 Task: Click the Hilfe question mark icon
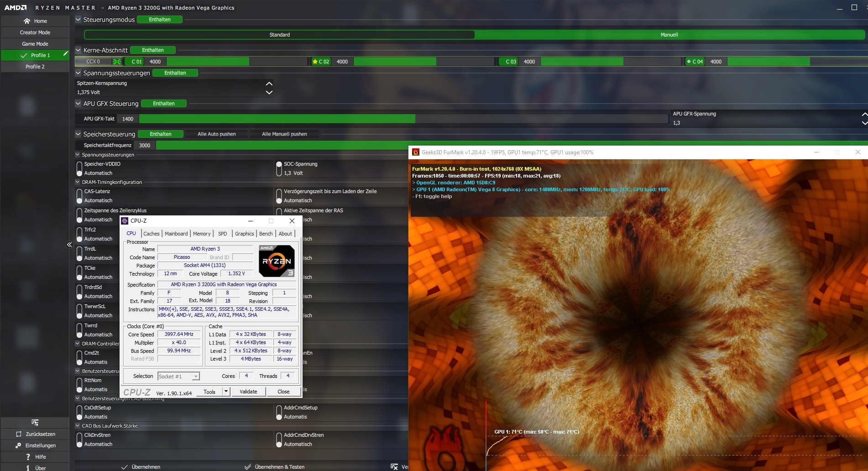coord(28,457)
